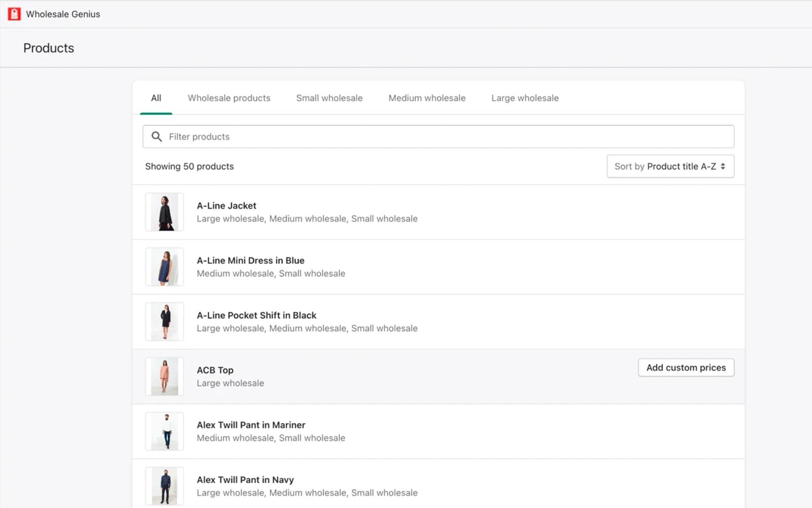Click Add custom prices for ACB Top
The image size is (812, 508).
686,367
